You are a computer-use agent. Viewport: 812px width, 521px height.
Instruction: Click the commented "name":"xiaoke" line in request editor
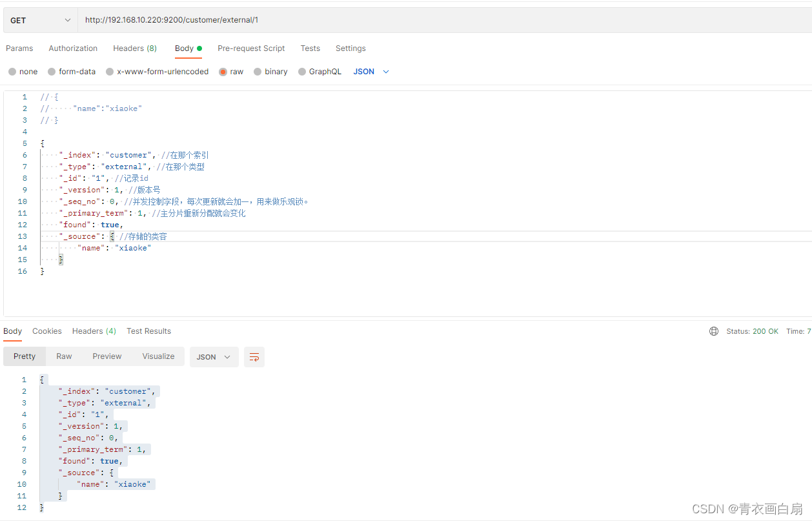coord(91,108)
